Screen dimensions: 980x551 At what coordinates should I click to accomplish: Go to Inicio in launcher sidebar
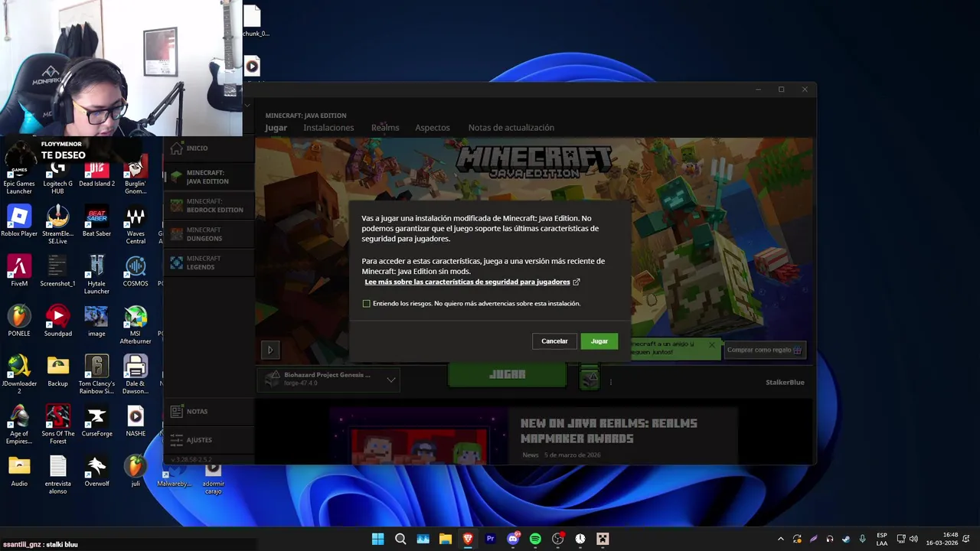208,148
